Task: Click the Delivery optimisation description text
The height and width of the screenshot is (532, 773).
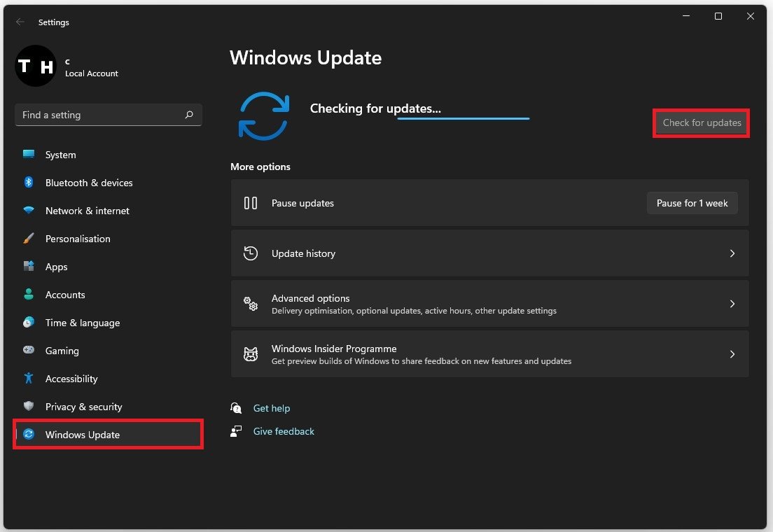Action: 414,311
